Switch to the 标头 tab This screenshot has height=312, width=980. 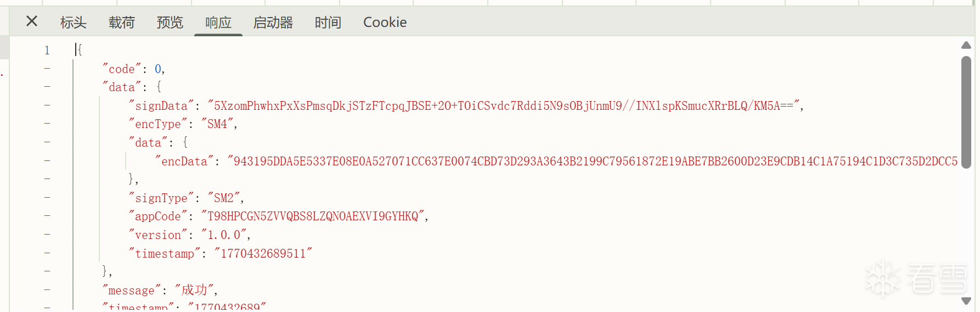coord(74,23)
